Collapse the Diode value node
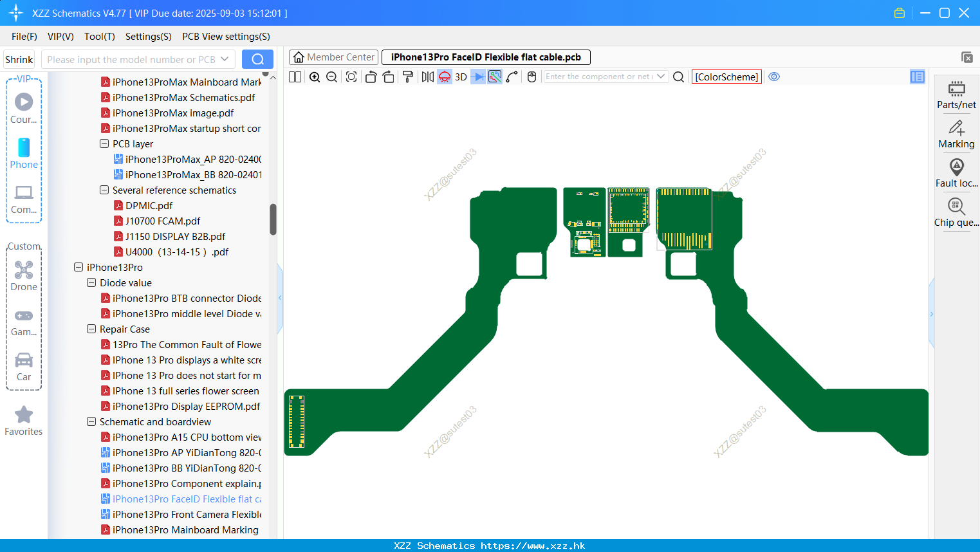980x552 pixels. tap(91, 282)
